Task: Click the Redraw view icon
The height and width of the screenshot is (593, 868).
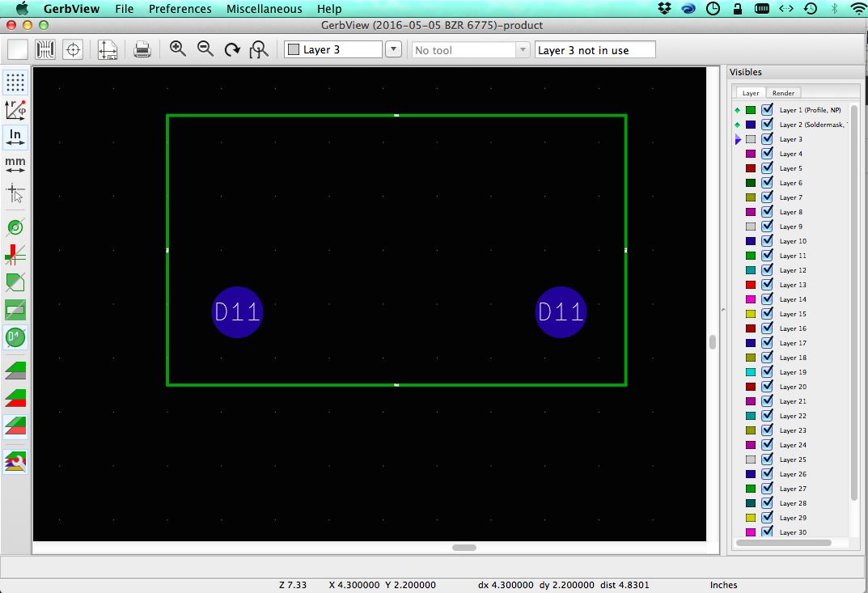Action: click(x=232, y=49)
